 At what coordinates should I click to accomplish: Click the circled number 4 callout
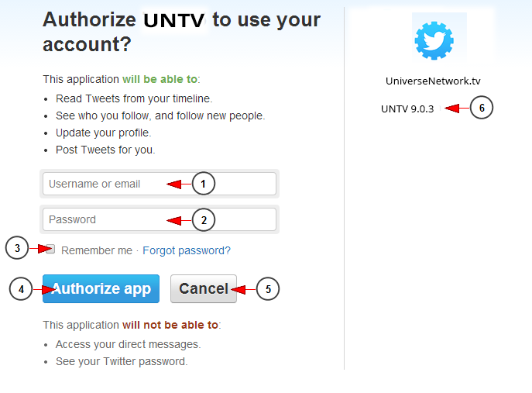coord(21,289)
